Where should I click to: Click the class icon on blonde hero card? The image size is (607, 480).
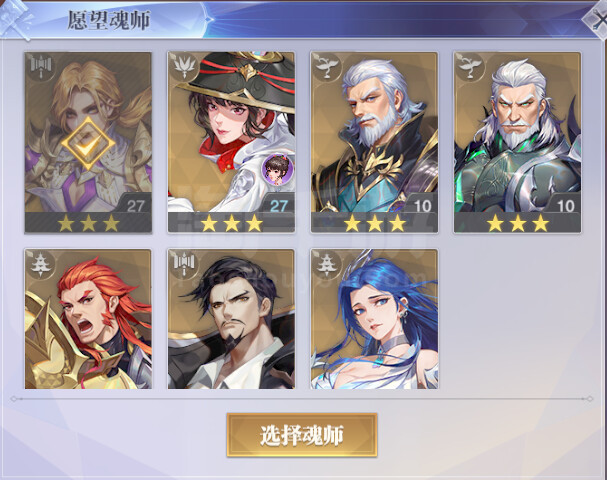[41, 68]
